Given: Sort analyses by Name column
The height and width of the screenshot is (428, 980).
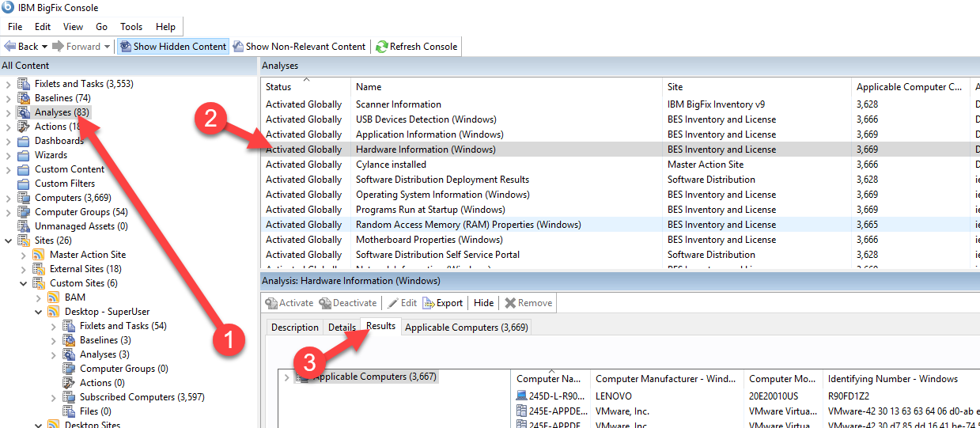Looking at the screenshot, I should [506, 87].
